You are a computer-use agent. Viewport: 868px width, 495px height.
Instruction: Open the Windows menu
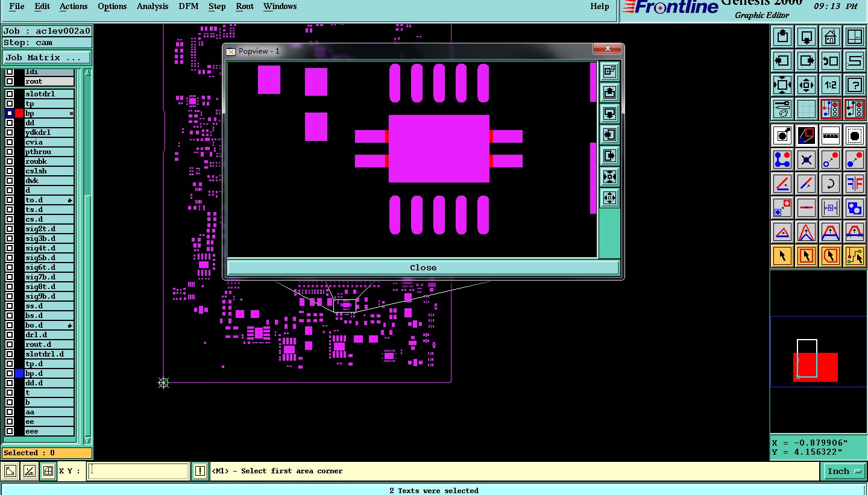280,6
